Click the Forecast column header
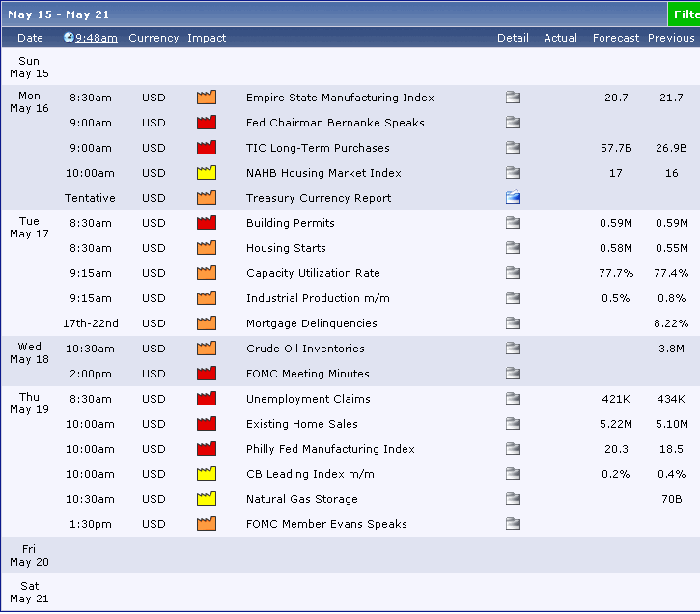The width and height of the screenshot is (700, 614). point(616,38)
